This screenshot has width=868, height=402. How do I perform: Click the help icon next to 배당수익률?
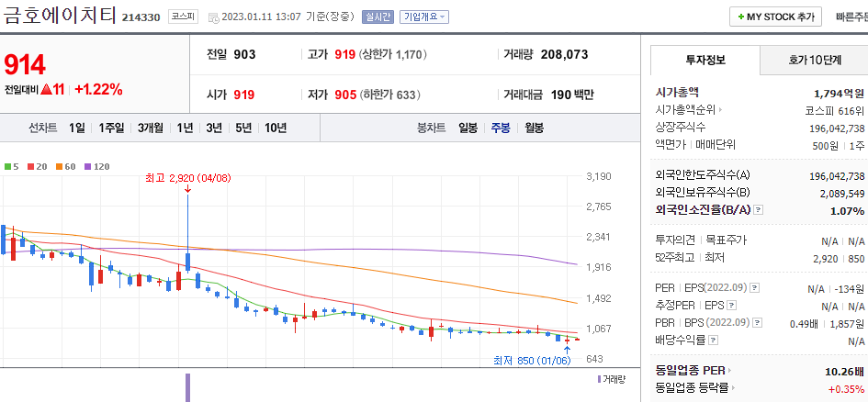714,341
